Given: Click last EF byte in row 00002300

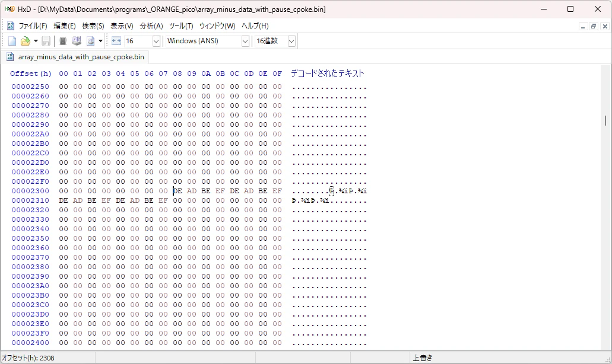Looking at the screenshot, I should tap(277, 191).
